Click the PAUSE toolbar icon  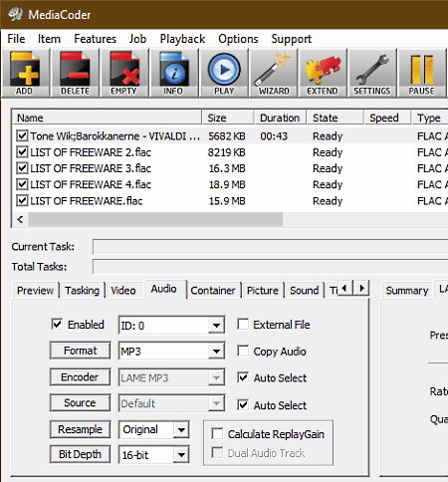point(421,73)
